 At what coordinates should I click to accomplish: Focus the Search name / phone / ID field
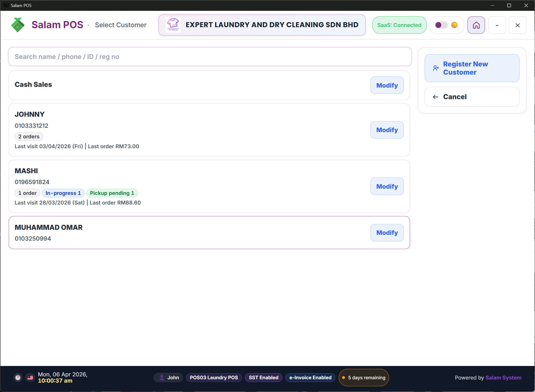coord(210,57)
